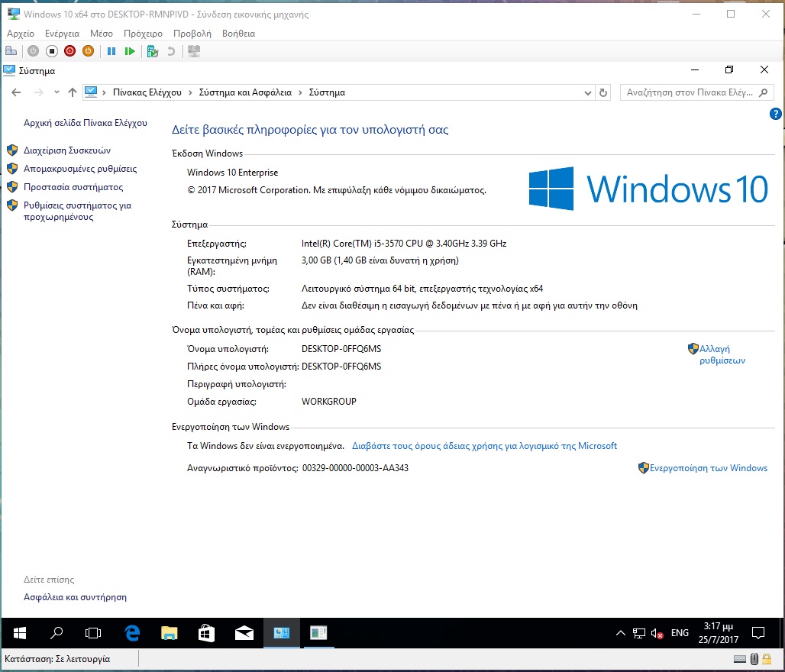Viewport: 785px width, 672px height.
Task: Click the second running app on the taskbar
Action: [318, 634]
